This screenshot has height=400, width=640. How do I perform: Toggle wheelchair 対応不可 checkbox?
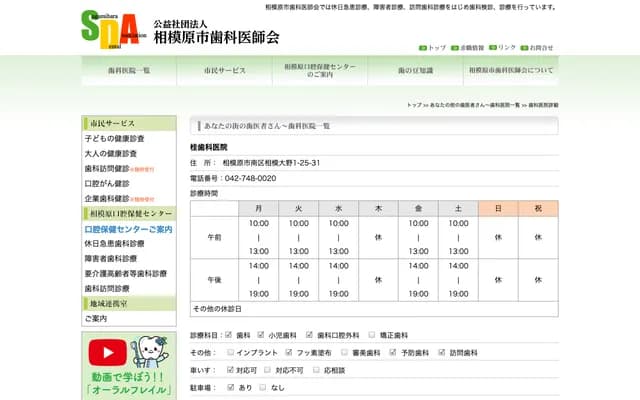[x=267, y=370]
